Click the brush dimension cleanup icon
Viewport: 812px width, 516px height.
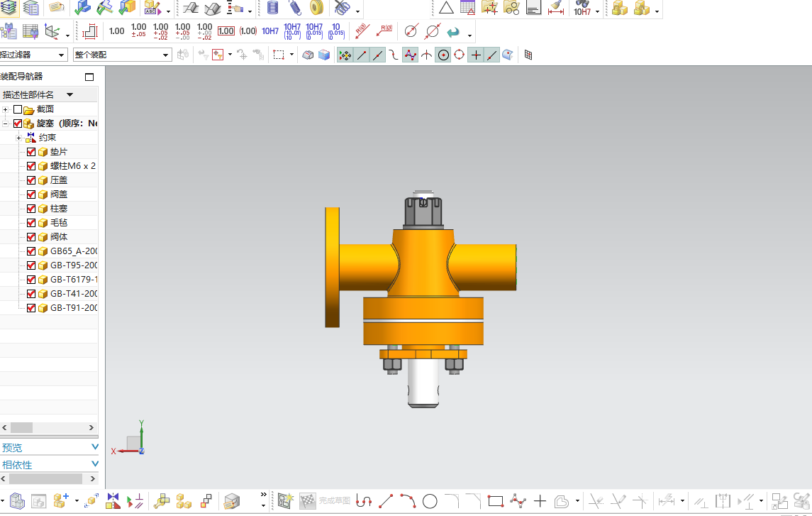point(556,8)
